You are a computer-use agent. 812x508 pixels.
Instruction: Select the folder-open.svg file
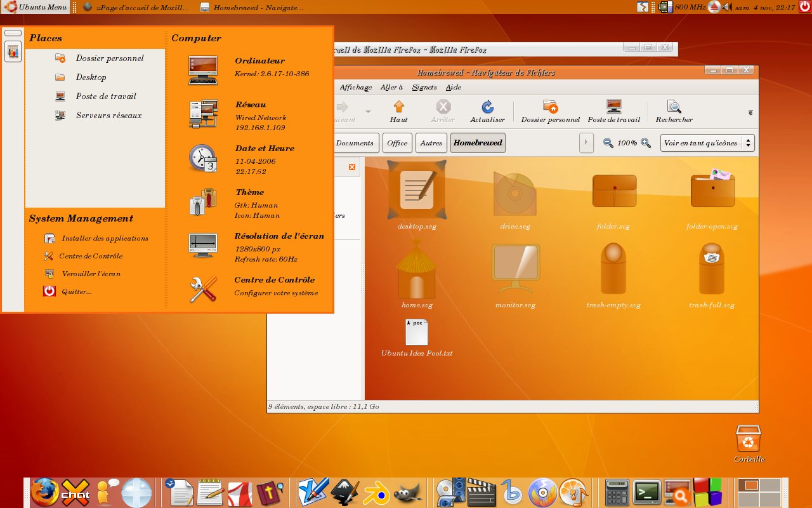pos(712,199)
